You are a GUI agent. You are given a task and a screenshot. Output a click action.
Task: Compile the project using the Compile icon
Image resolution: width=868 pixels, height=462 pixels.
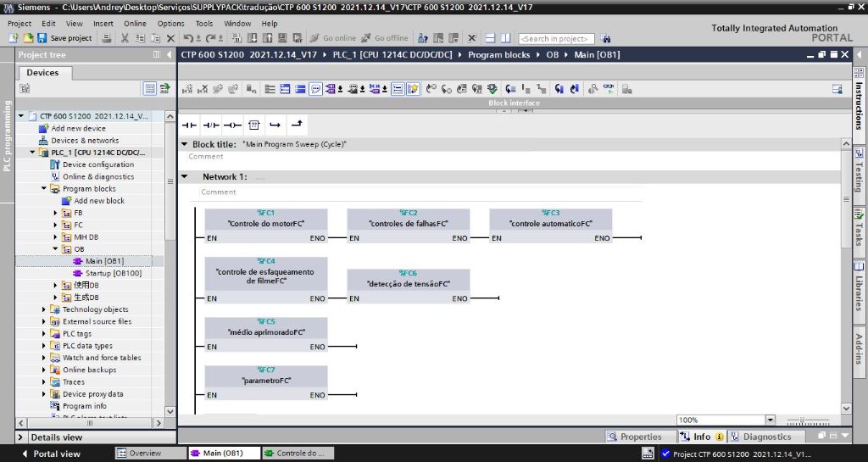click(x=237, y=38)
